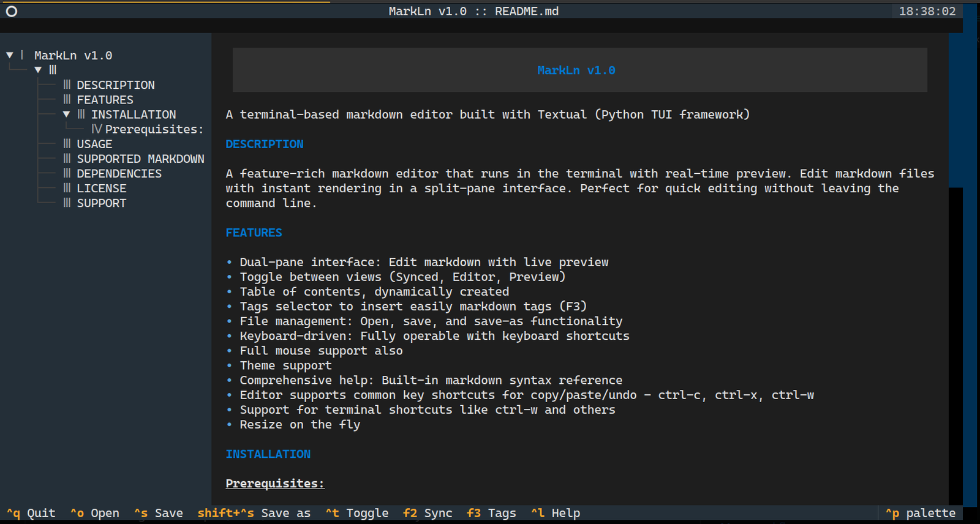Click the clock showing 18:38:02
This screenshot has width=980, height=524.
[927, 11]
